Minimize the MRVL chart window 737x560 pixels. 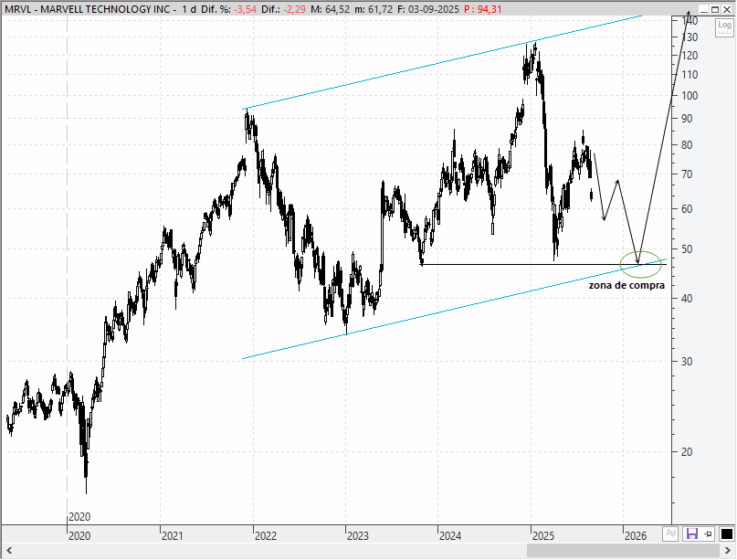point(703,9)
